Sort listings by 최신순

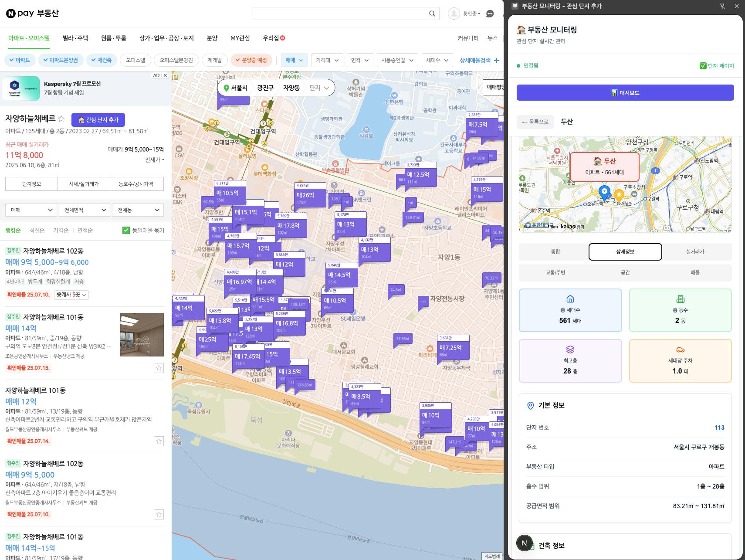[37, 230]
